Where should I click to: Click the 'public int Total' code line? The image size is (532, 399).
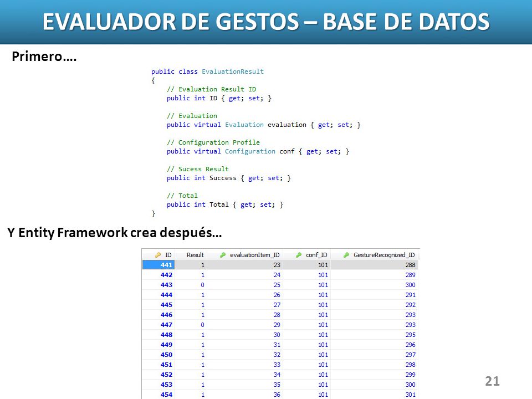tap(224, 204)
